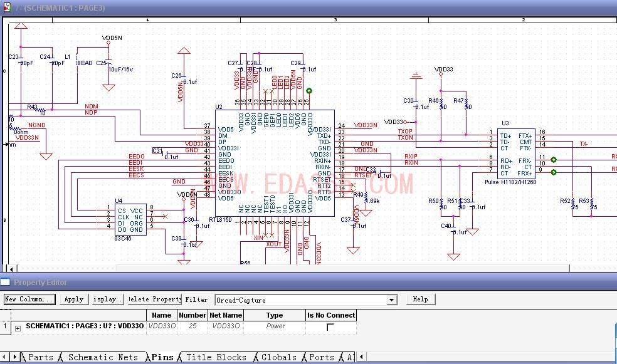This screenshot has height=364, width=617.
Task: Click the Property Editor window icon
Action: click(5, 282)
